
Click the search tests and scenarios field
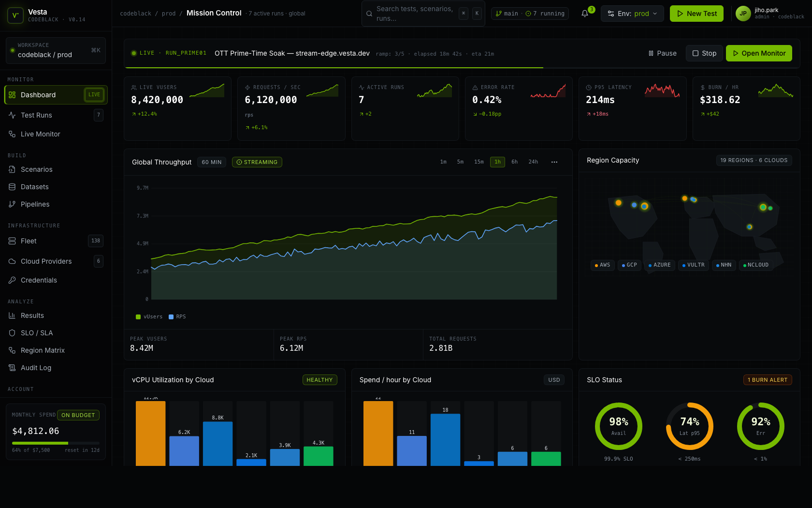coord(414,14)
